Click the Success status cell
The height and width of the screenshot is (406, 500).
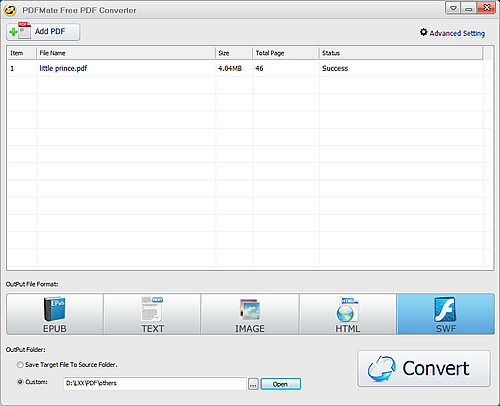click(335, 68)
